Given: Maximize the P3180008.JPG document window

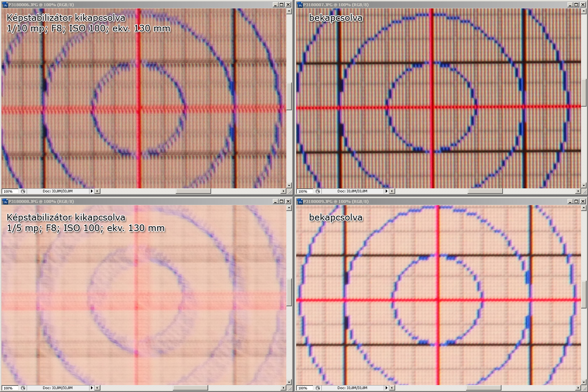Looking at the screenshot, I should click(x=282, y=201).
